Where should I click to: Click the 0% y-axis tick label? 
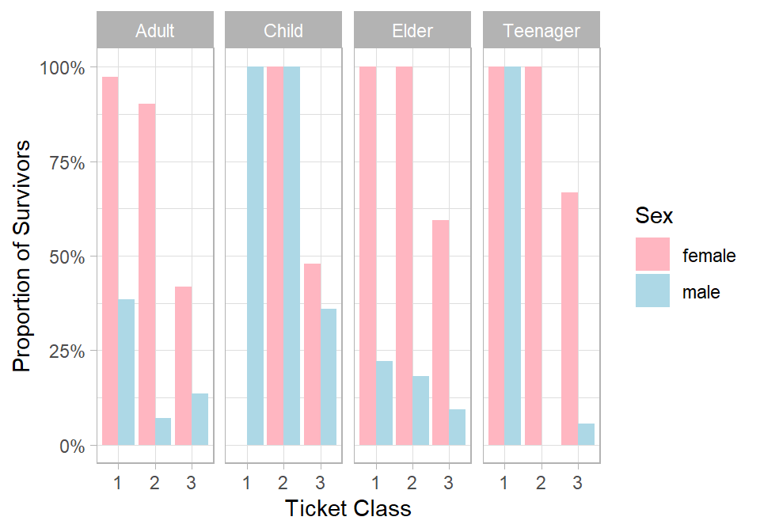click(x=71, y=446)
